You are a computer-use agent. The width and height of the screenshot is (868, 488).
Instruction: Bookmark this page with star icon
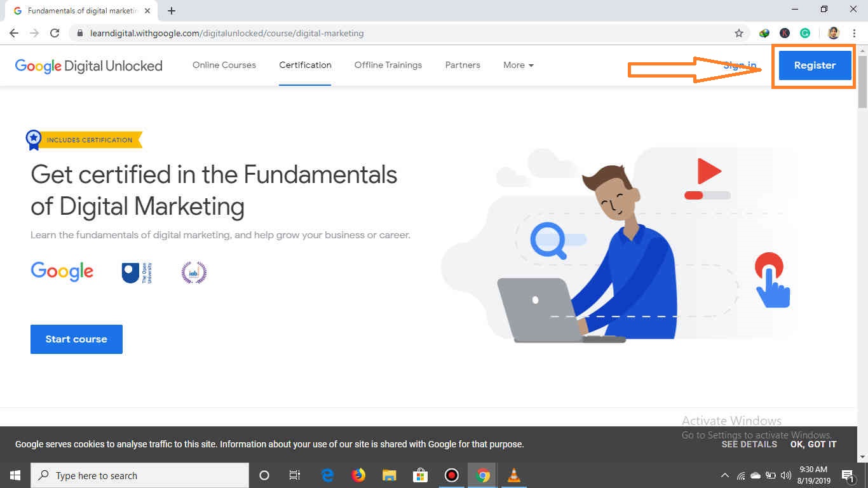point(738,33)
